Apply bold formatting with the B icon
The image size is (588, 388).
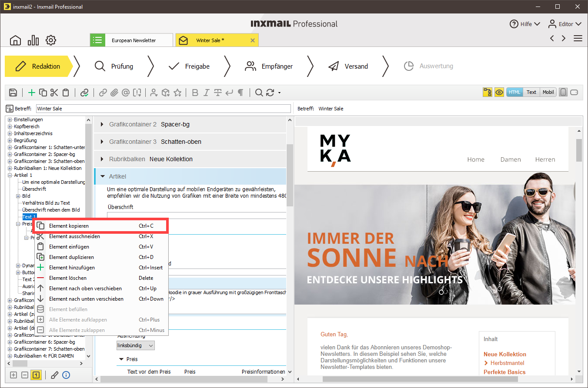coord(195,92)
